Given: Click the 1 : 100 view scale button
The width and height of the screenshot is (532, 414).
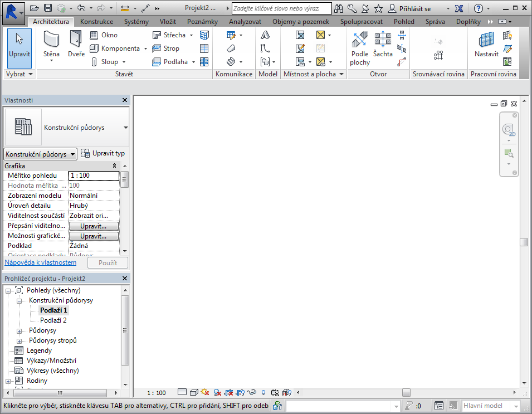Looking at the screenshot, I should tap(157, 393).
